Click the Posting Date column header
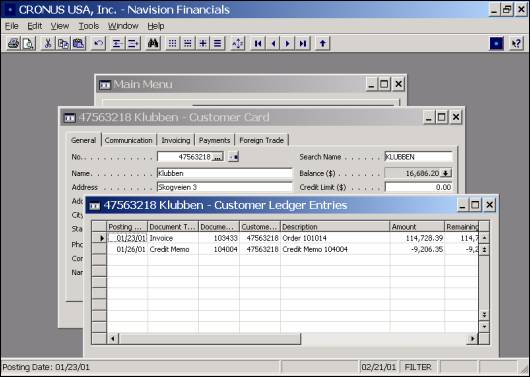The height and width of the screenshot is (377, 530). [127, 227]
